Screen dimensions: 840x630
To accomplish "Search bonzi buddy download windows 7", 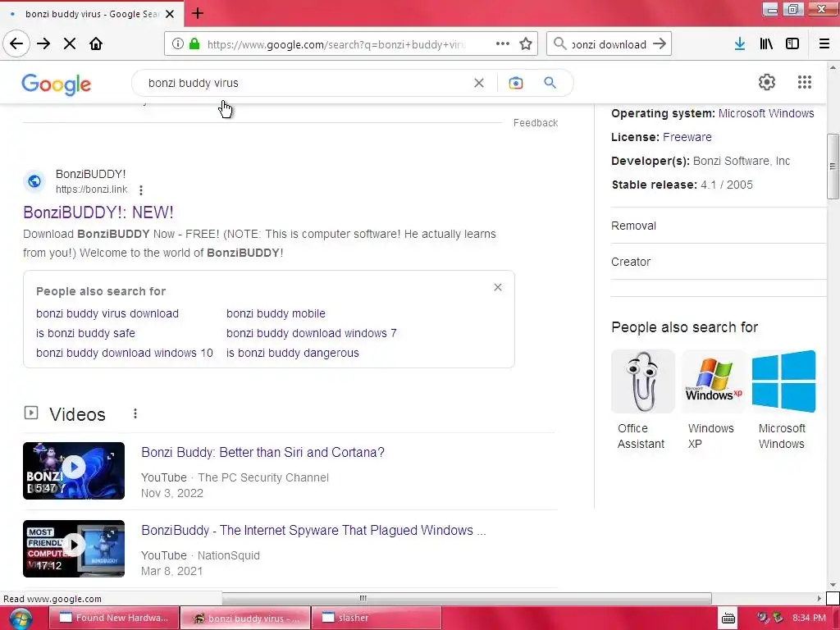I will click(x=311, y=333).
